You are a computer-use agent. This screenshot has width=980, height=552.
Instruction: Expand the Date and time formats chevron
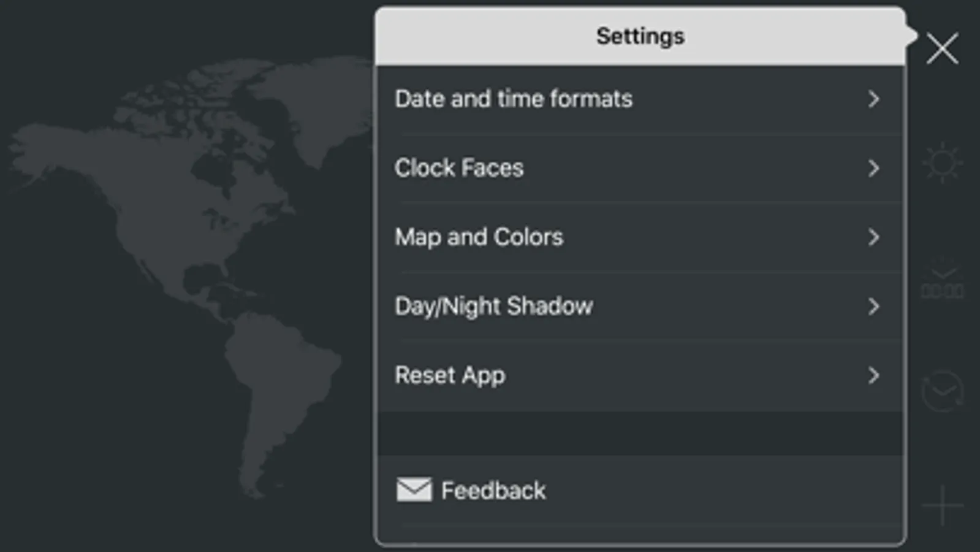click(x=873, y=99)
